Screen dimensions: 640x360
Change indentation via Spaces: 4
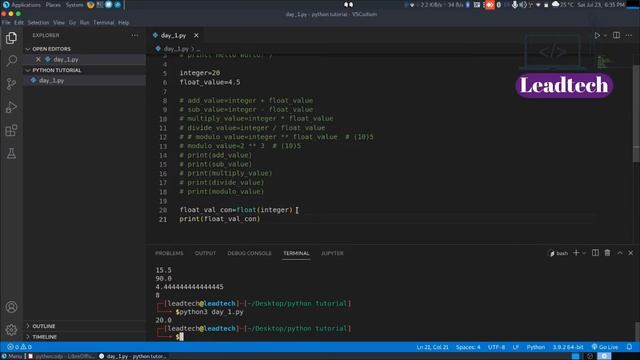tap(468, 347)
